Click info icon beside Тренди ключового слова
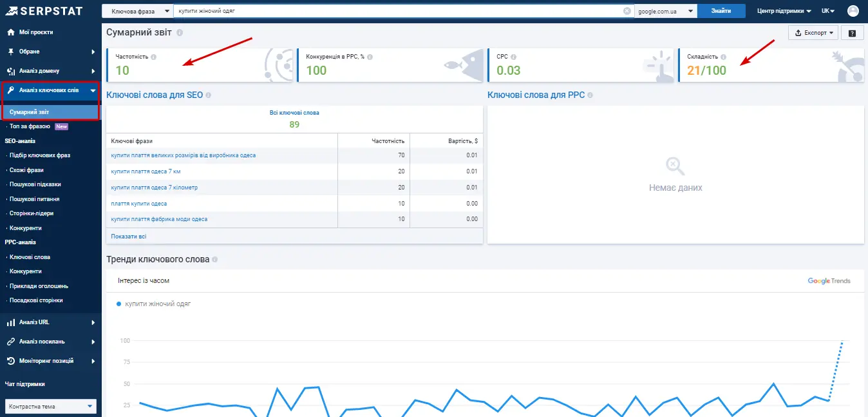 (215, 260)
